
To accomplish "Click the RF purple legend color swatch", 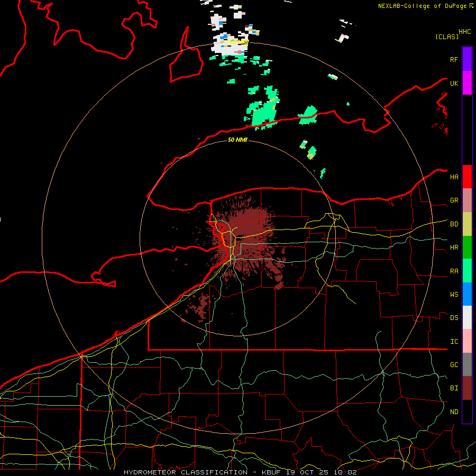I will (x=467, y=59).
